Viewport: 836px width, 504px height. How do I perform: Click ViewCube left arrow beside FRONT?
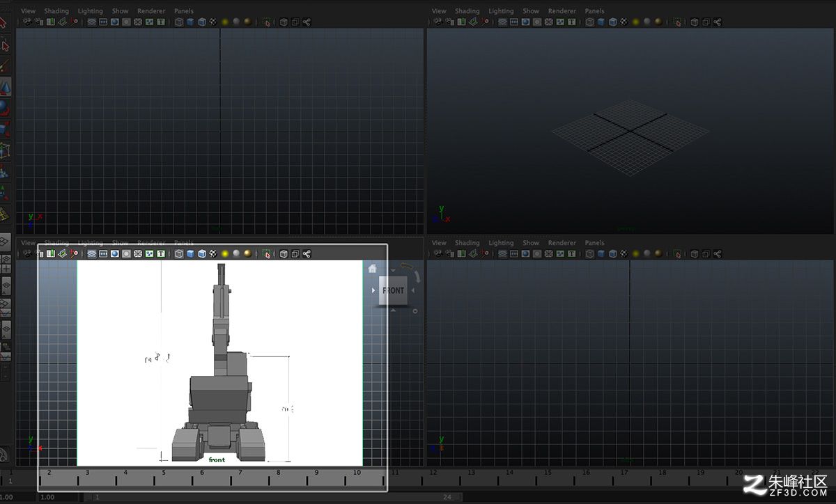(373, 290)
